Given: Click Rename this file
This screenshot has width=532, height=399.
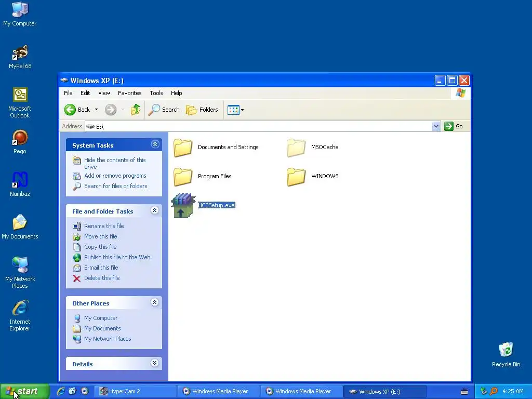Looking at the screenshot, I should pos(104,226).
